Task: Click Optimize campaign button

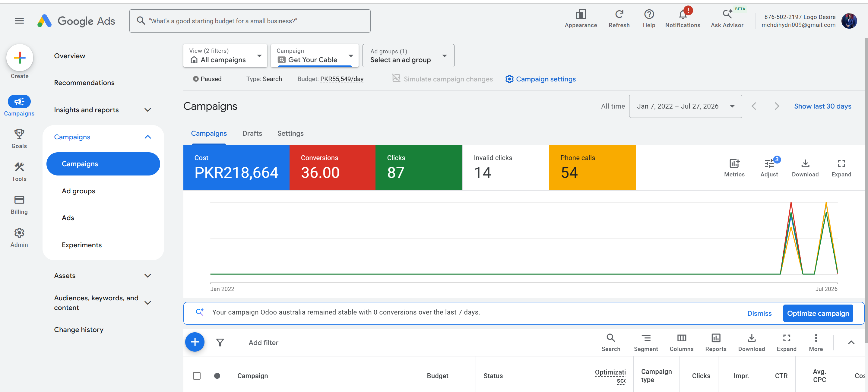Action: [818, 313]
